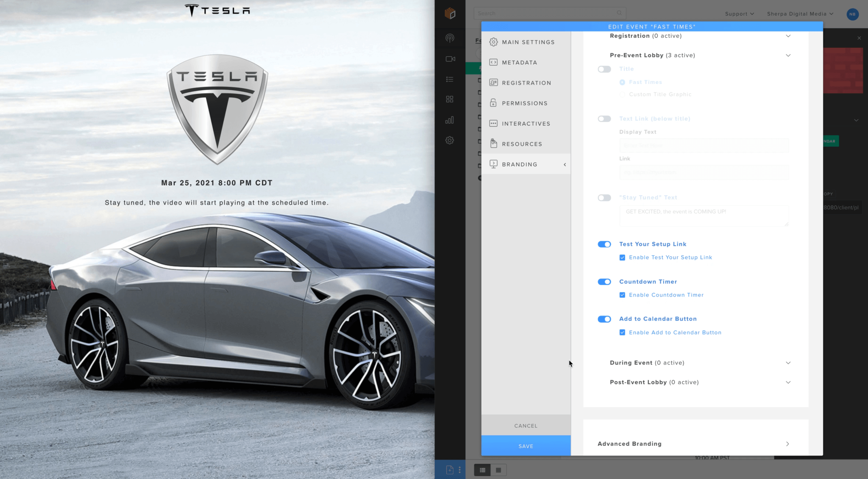Open the video camera icon in sidebar
Image resolution: width=868 pixels, height=479 pixels.
point(450,59)
